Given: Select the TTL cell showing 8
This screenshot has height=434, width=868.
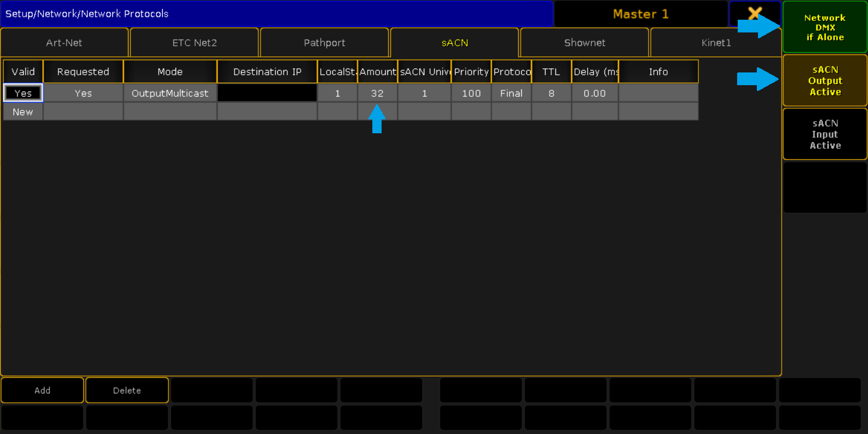Looking at the screenshot, I should (551, 93).
